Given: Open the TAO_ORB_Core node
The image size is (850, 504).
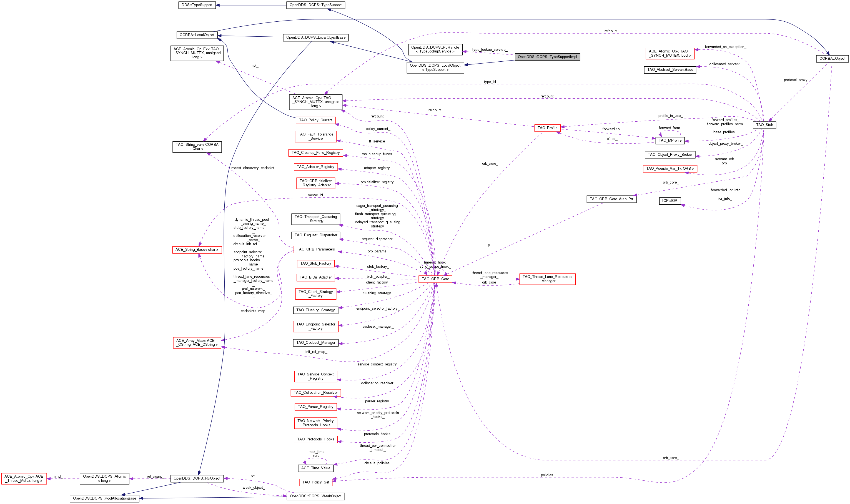Looking at the screenshot, I should pos(435,280).
